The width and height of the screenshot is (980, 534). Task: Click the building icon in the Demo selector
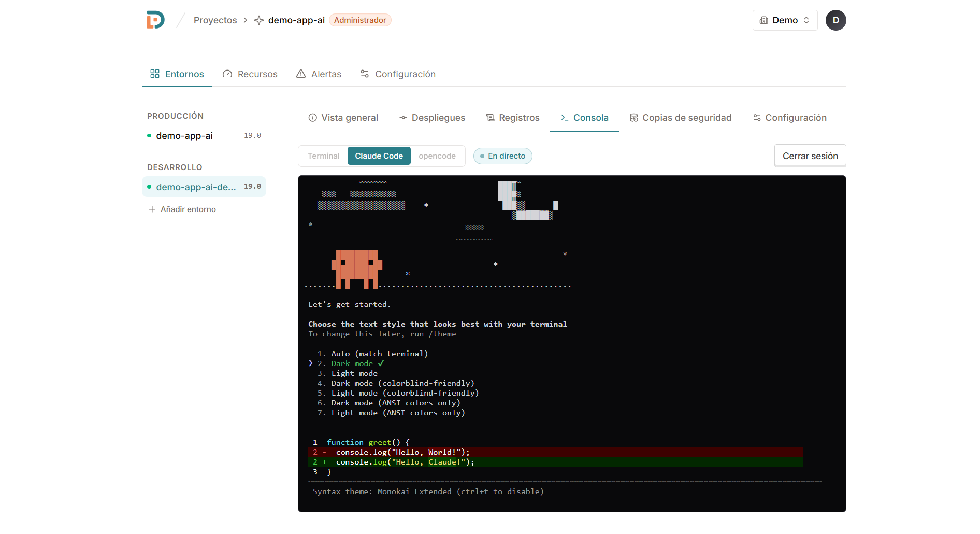point(763,20)
